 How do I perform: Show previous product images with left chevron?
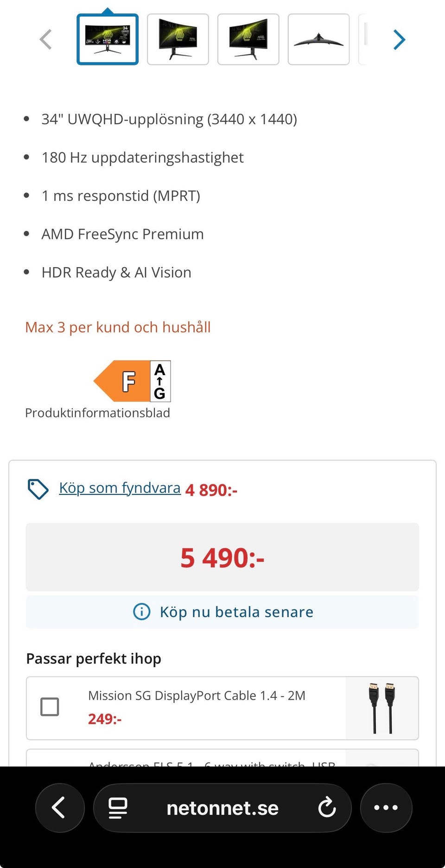pyautogui.click(x=45, y=39)
